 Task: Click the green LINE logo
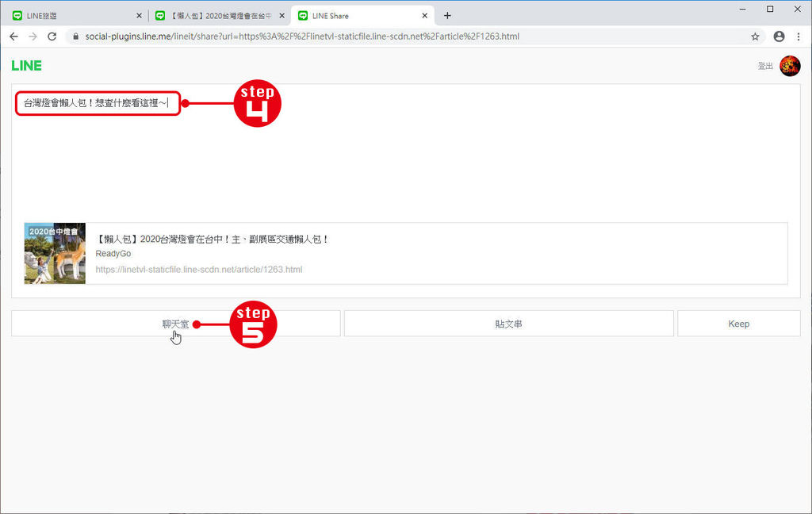pos(26,66)
